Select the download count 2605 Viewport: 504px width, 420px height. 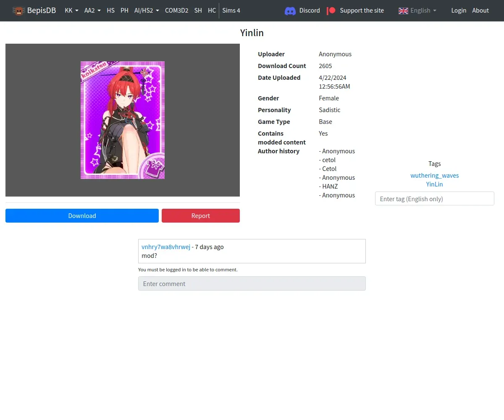(325, 66)
